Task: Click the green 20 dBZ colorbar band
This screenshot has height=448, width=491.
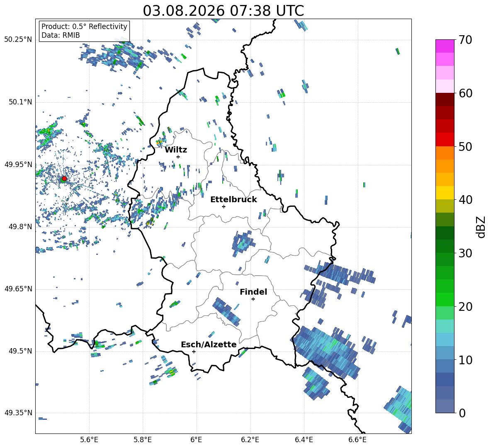Action: coord(445,299)
